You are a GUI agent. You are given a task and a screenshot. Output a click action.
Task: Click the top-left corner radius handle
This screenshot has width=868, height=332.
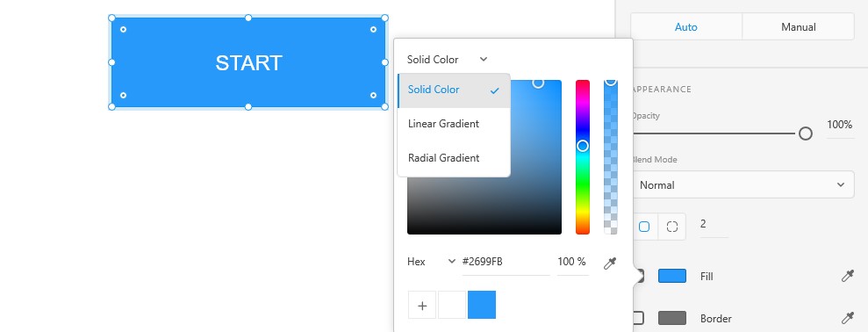[x=124, y=29]
